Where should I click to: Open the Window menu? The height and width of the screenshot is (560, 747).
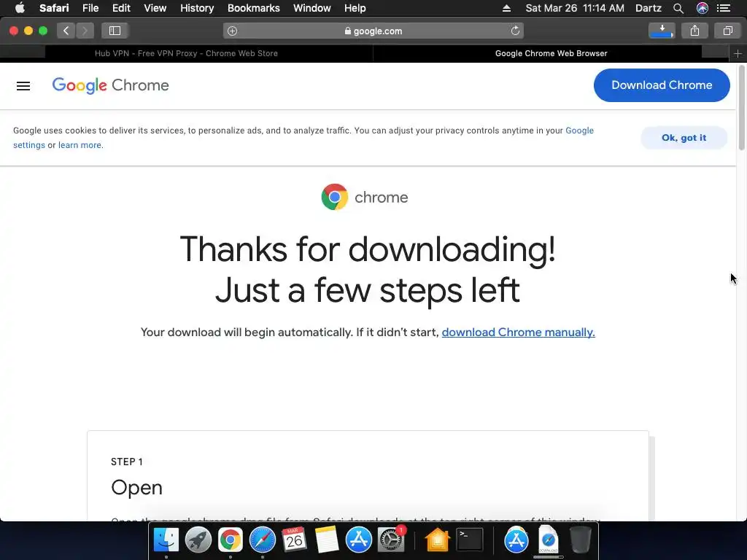point(311,8)
